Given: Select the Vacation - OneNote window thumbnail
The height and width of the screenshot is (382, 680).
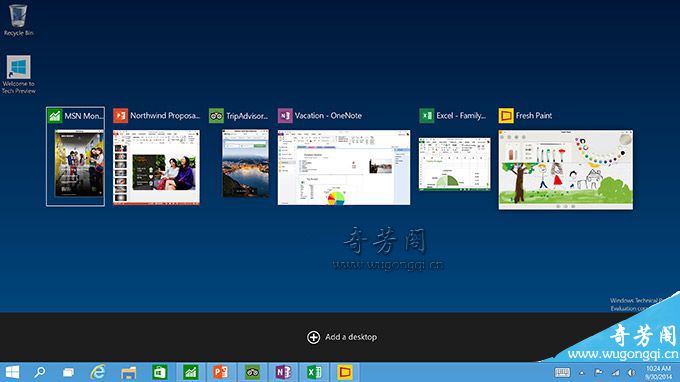Looking at the screenshot, I should coord(344,167).
